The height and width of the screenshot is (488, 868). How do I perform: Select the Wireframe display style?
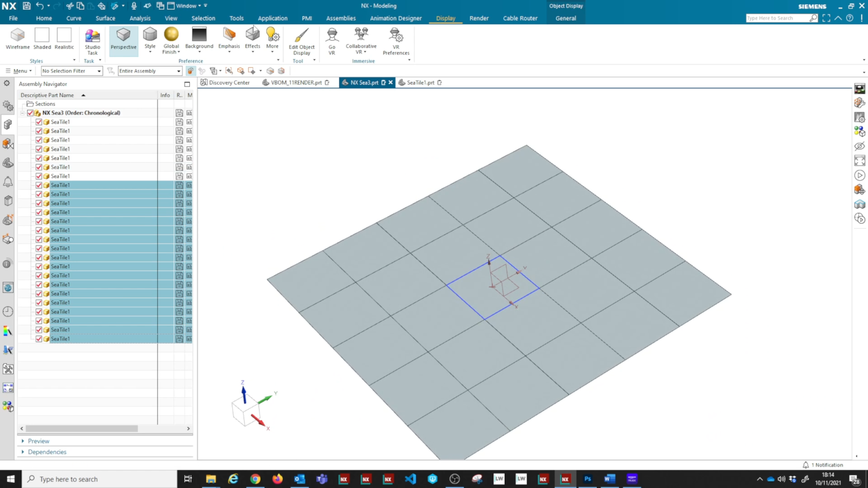click(18, 38)
